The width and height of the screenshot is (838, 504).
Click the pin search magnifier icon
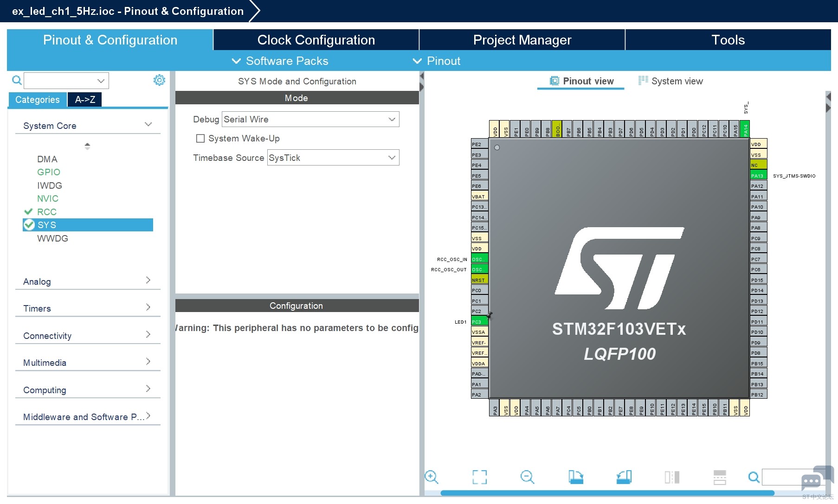(754, 477)
